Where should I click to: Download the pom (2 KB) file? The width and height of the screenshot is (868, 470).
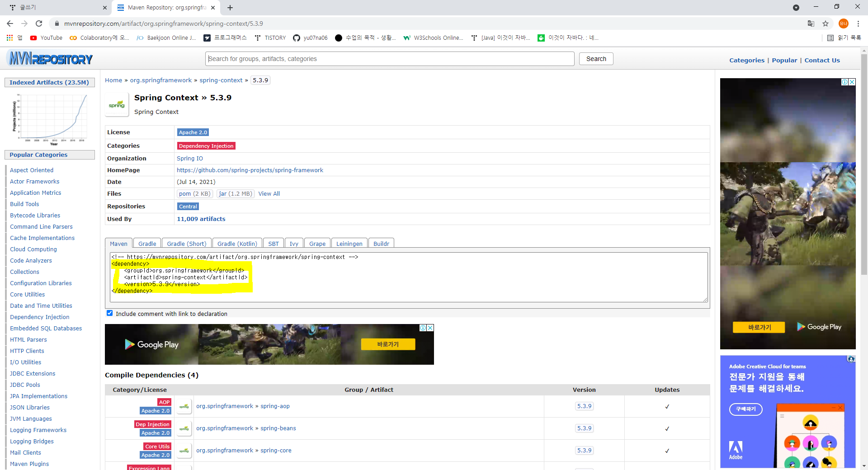pyautogui.click(x=194, y=193)
